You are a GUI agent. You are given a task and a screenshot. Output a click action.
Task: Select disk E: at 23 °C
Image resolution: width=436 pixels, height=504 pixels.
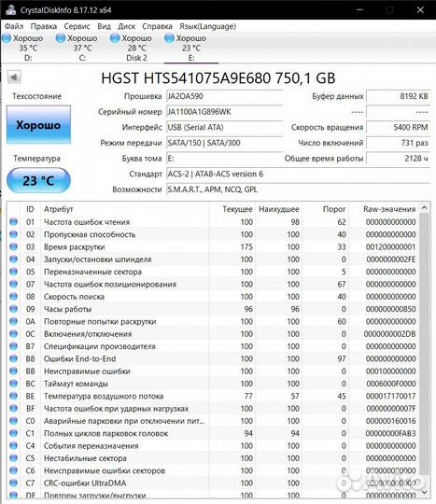[x=191, y=48]
